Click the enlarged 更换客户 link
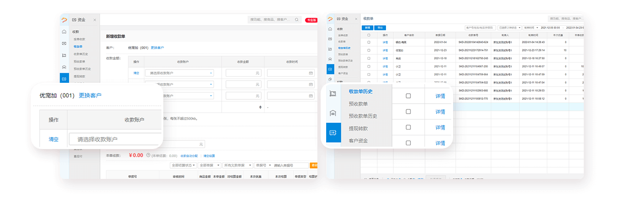Image resolution: width=644 pixels, height=207 pixels. click(90, 95)
